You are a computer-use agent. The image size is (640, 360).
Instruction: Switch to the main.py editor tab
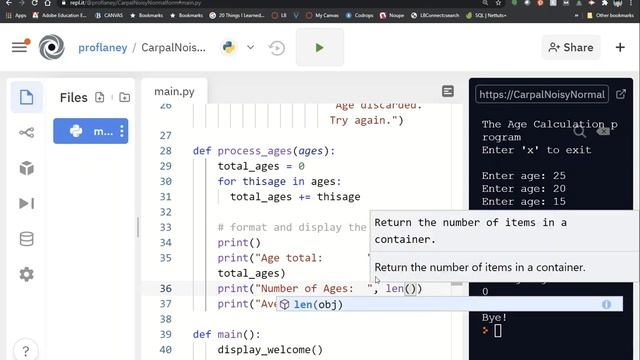[x=174, y=91]
